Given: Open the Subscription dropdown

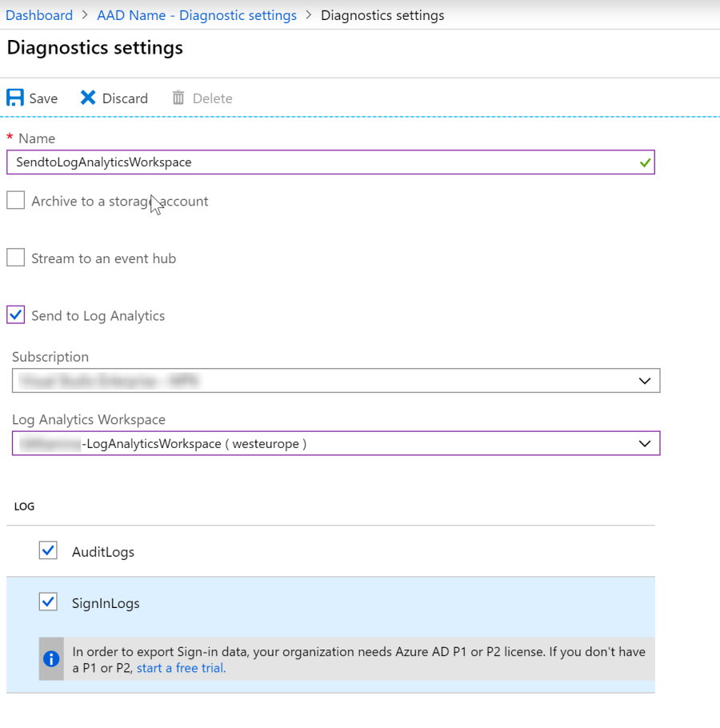Looking at the screenshot, I should pyautogui.click(x=336, y=381).
